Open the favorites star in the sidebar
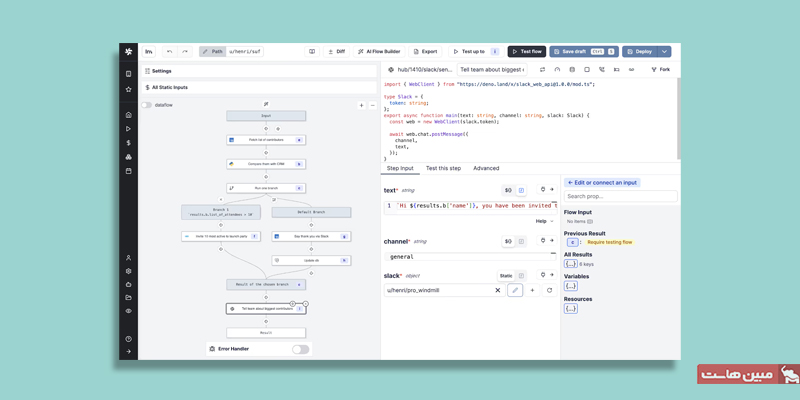The height and width of the screenshot is (400, 800). point(128,89)
